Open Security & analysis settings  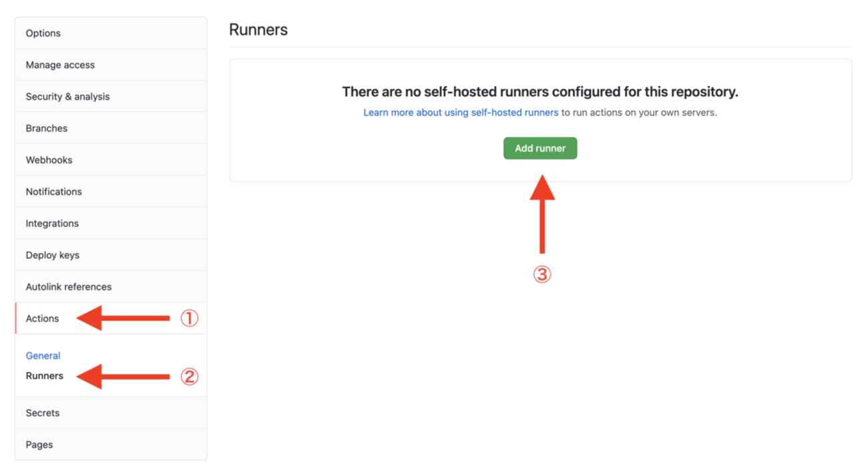(67, 97)
